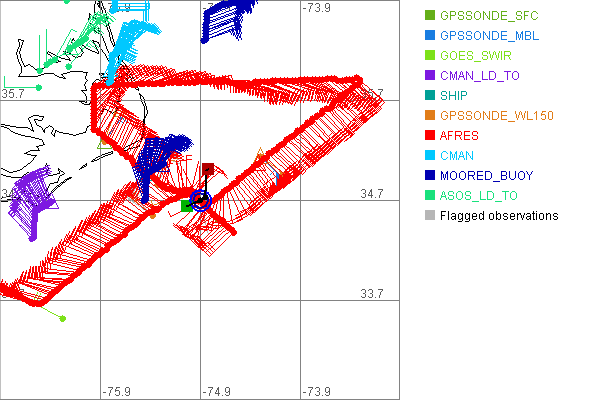
Task: Click the GPSSONDE_MBL blue legend swatch
Action: point(430,36)
